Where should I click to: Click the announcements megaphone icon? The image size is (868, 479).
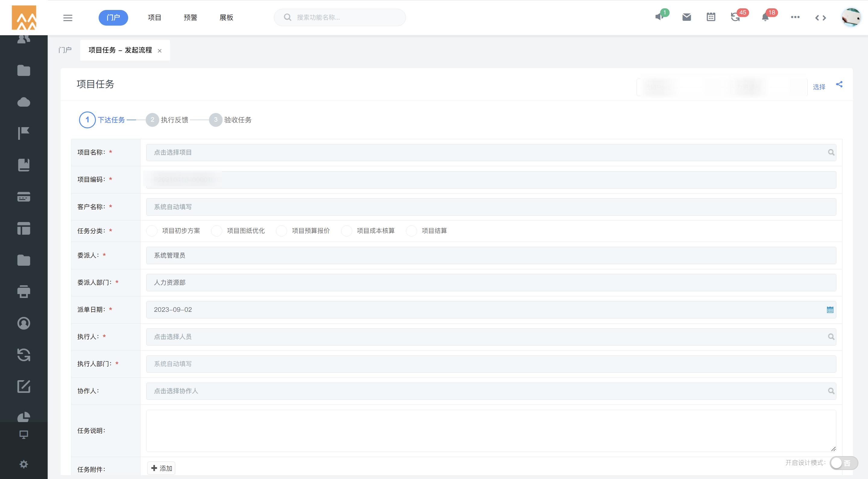[659, 17]
